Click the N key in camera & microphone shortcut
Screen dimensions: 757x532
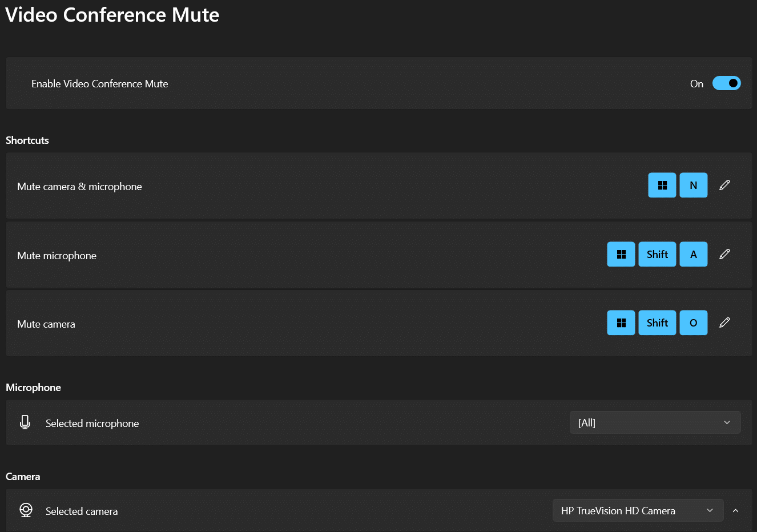(694, 185)
